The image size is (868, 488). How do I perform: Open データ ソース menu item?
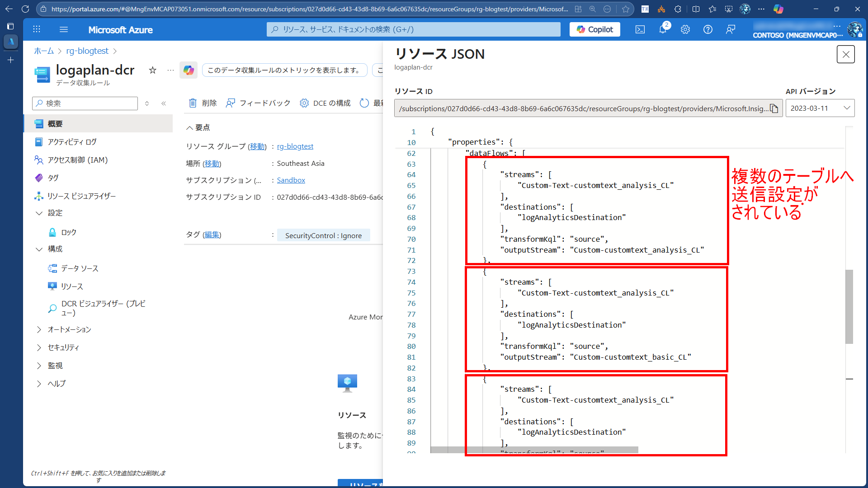[x=80, y=268]
